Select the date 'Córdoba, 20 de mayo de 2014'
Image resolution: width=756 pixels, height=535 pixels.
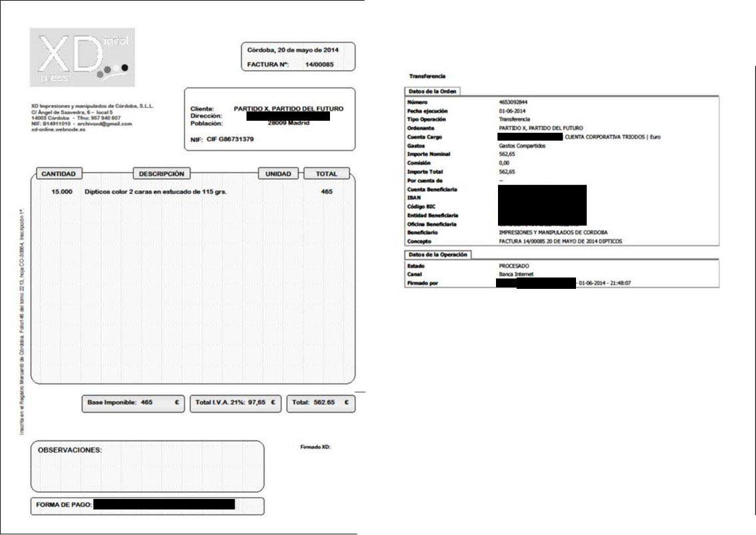pyautogui.click(x=293, y=50)
